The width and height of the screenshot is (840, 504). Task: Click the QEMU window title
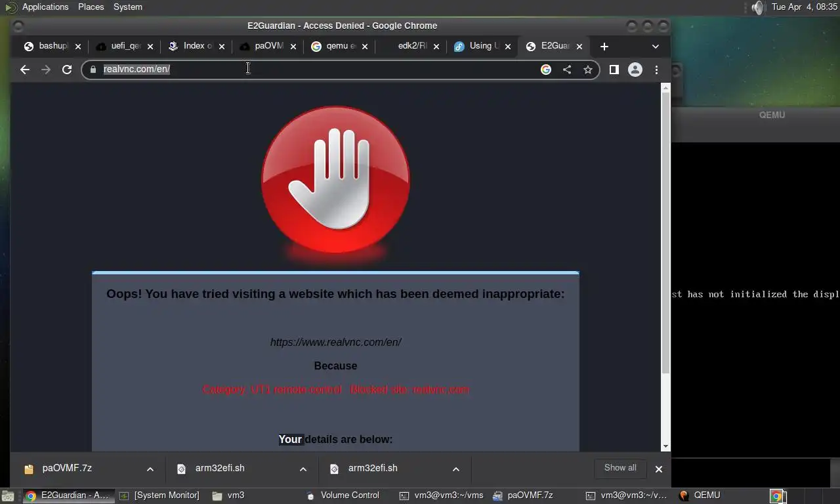point(772,115)
